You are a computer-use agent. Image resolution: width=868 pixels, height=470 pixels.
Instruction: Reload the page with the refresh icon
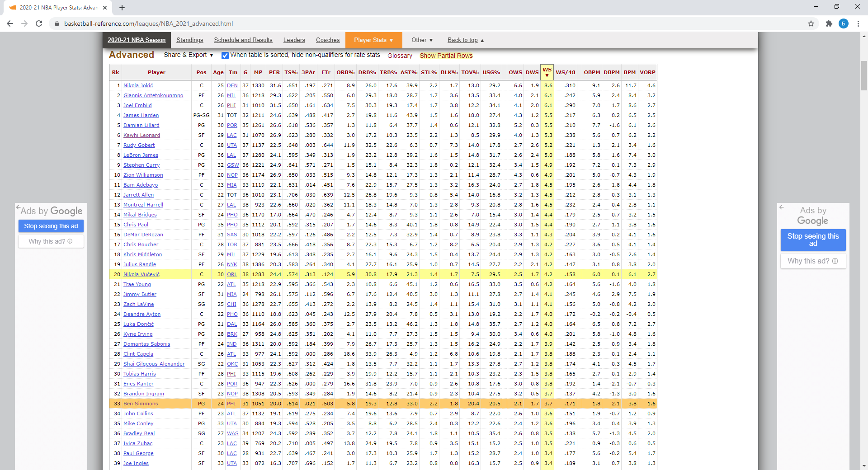pos(39,23)
